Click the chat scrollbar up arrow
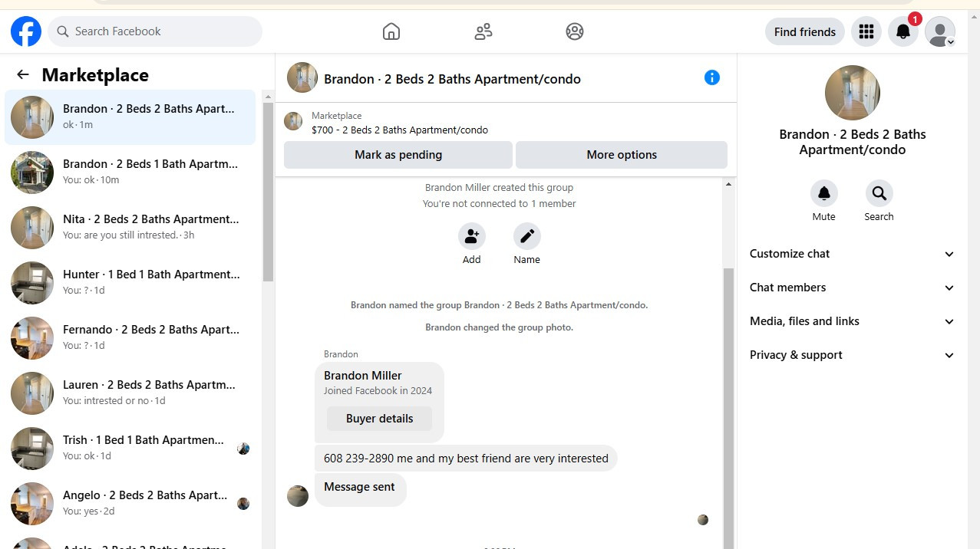The width and height of the screenshot is (980, 549). pos(728,184)
